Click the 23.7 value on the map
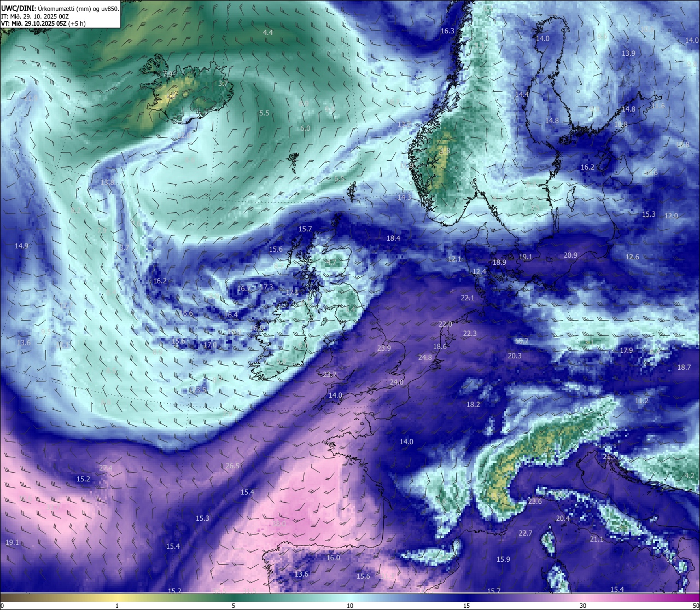This screenshot has height=610, width=700. pos(330,375)
